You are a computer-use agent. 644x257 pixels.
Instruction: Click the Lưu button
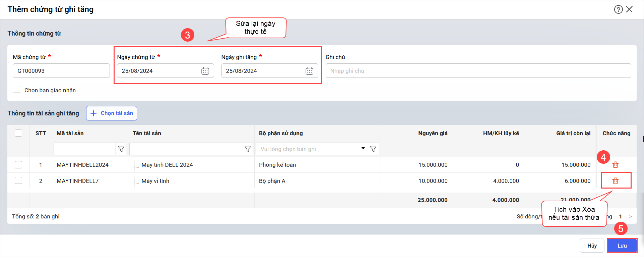pos(622,246)
